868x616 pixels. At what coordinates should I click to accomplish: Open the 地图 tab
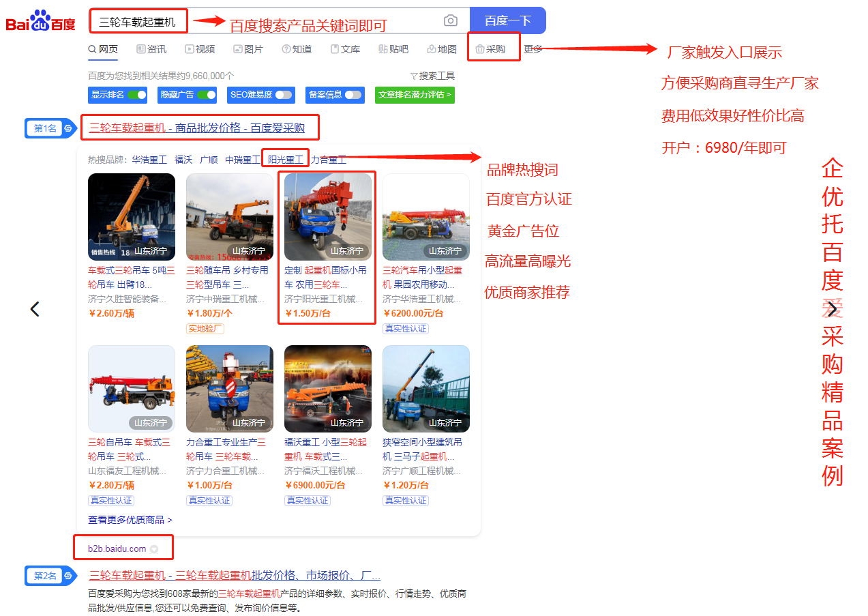[442, 49]
